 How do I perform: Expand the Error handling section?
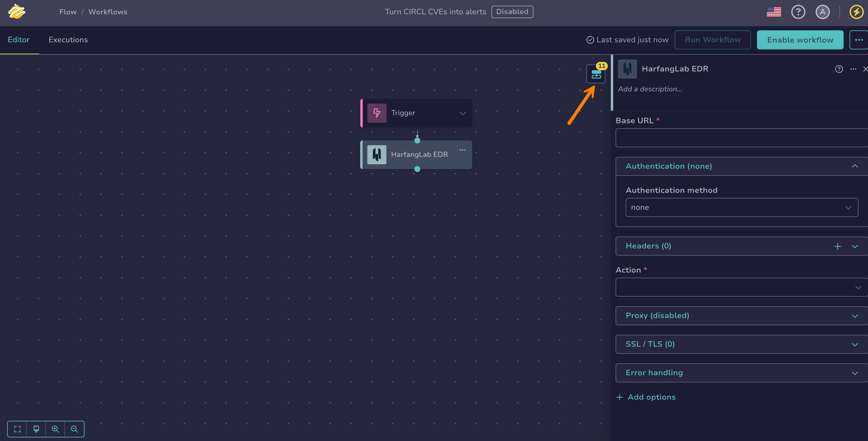[742, 373]
